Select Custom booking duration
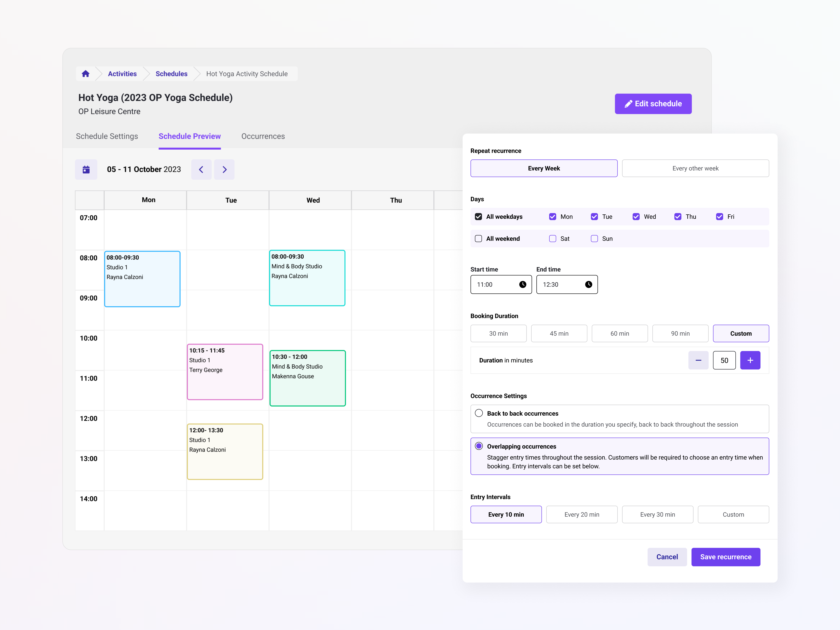Screen dimensions: 840x630 741,333
